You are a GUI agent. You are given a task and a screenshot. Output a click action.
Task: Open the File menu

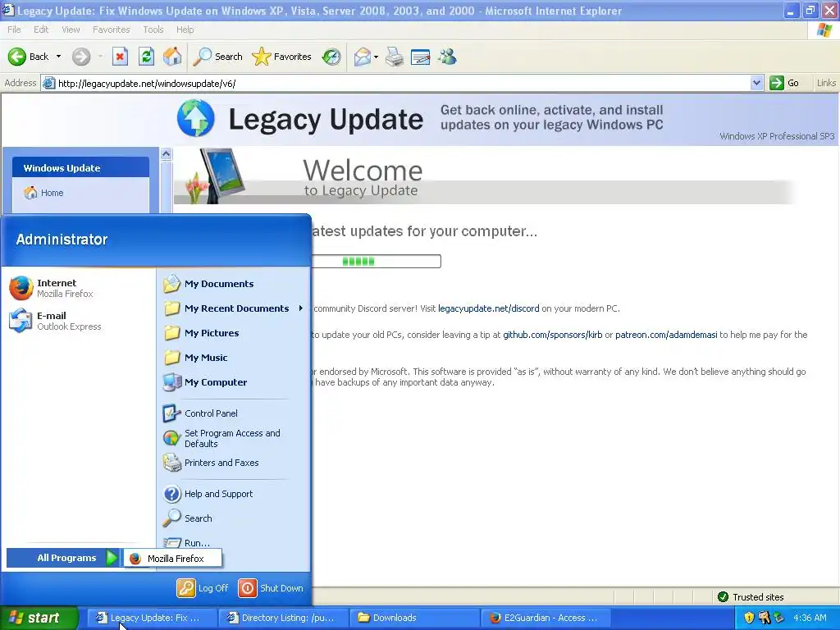pos(14,30)
